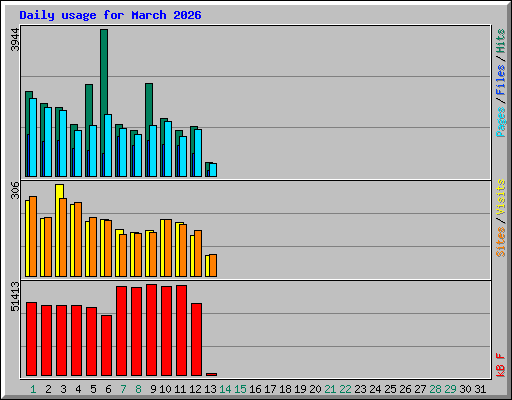This screenshot has width=512, height=400.
Task: Click the red KB bar for day 12
Action: (196, 340)
